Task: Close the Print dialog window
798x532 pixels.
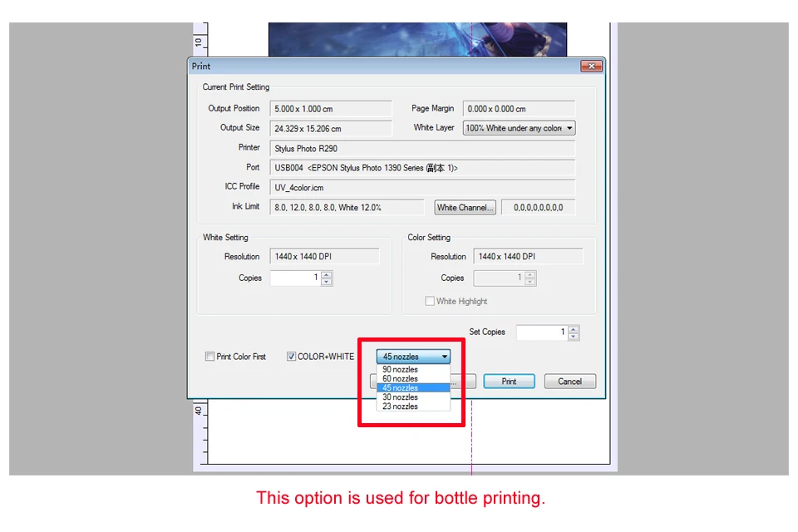Action: coord(591,66)
